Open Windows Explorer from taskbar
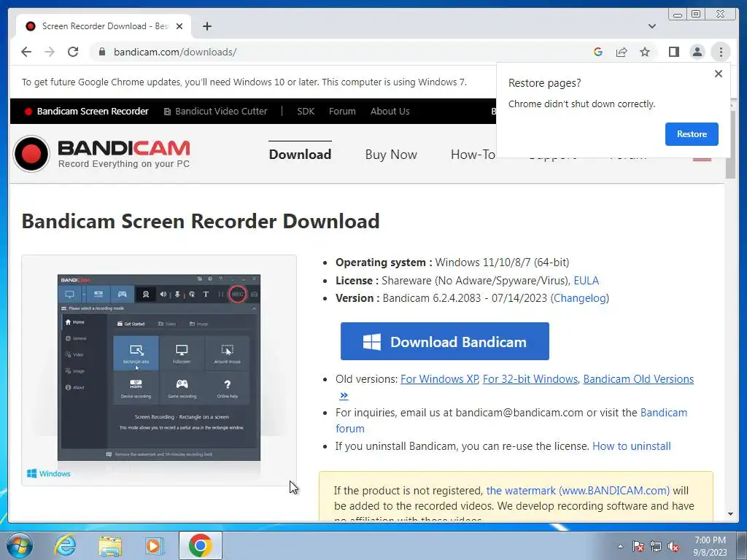 [110, 545]
